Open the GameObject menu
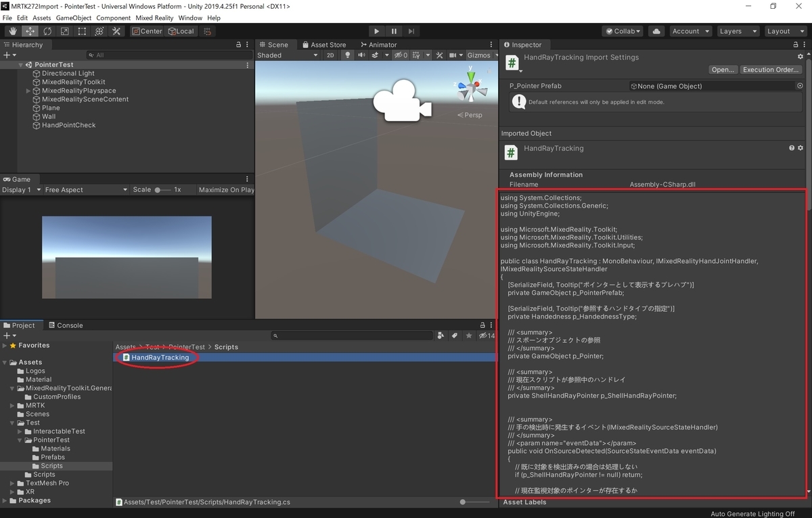The width and height of the screenshot is (812, 518). coord(73,18)
